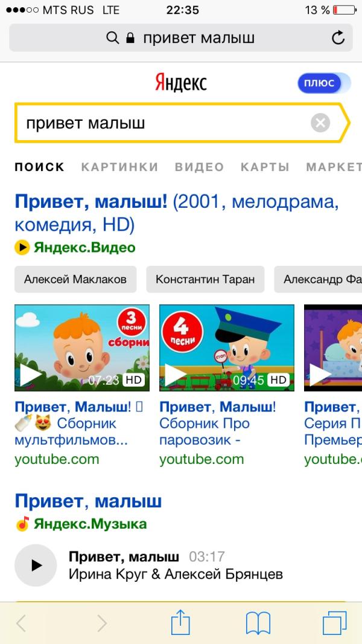Toggle the Плюс switch

tap(324, 83)
